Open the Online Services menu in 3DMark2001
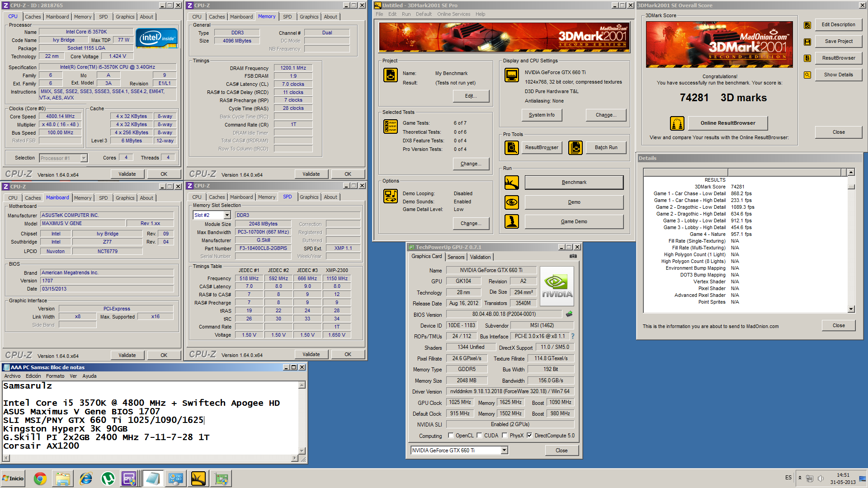The width and height of the screenshot is (868, 488). pos(453,14)
